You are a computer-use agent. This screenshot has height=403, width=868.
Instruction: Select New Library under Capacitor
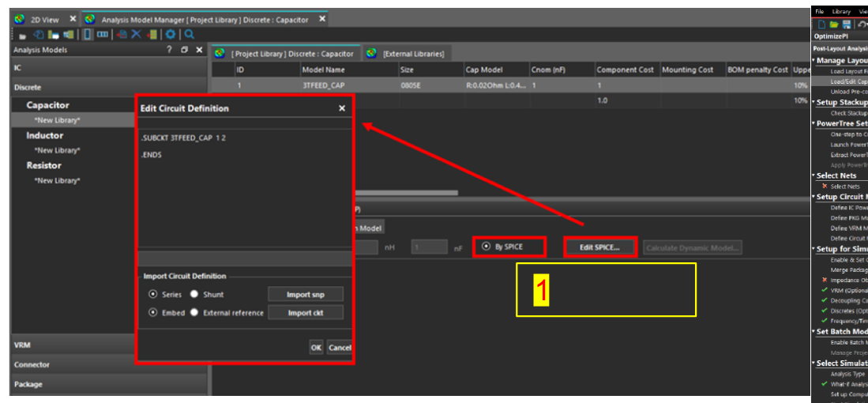click(x=57, y=120)
